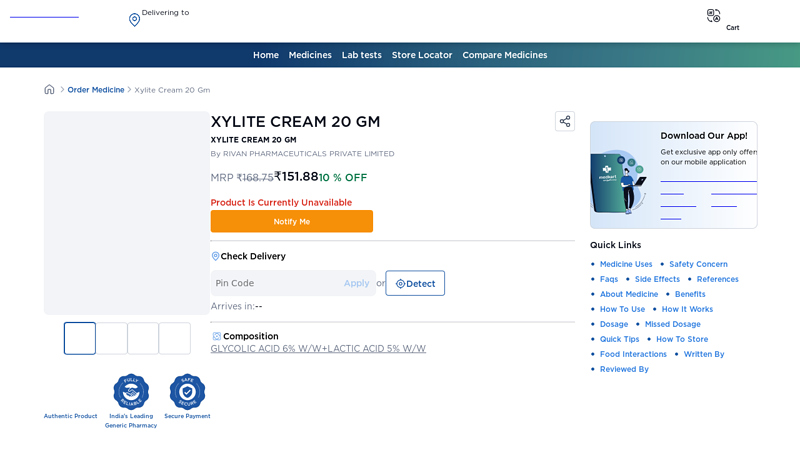Click the delivery location pin icon
Viewport: 800px width, 450px height.
[134, 20]
